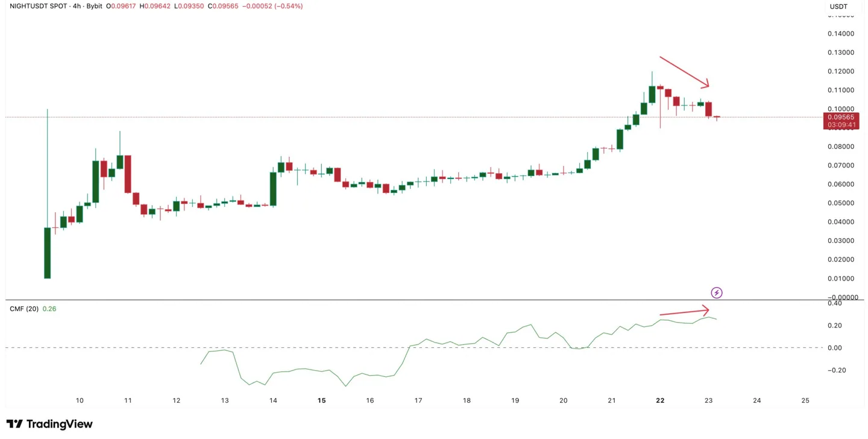Click price axis label 0.01000

841,278
